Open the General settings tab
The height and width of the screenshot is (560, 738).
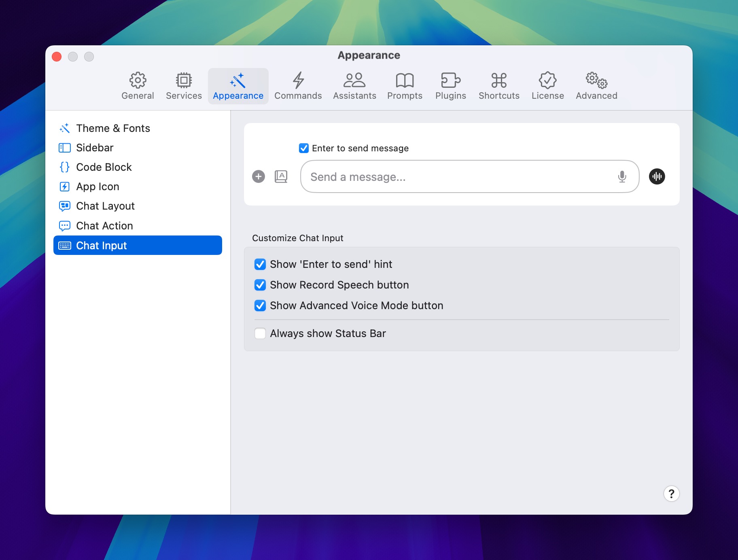coord(138,86)
